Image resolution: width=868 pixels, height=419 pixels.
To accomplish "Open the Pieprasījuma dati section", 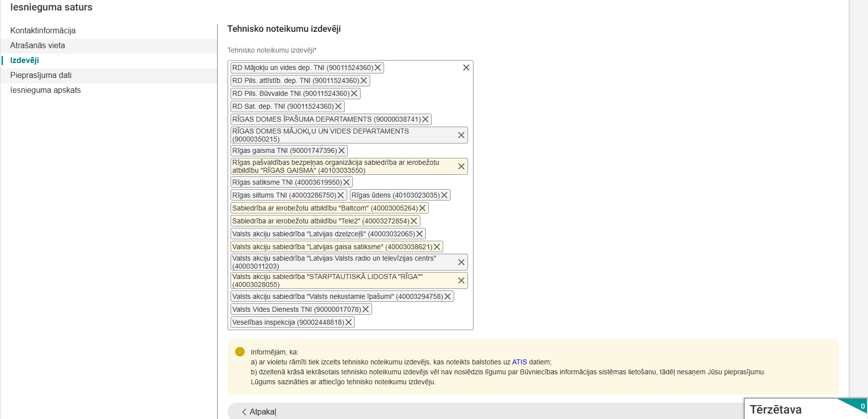I will pyautogui.click(x=41, y=75).
